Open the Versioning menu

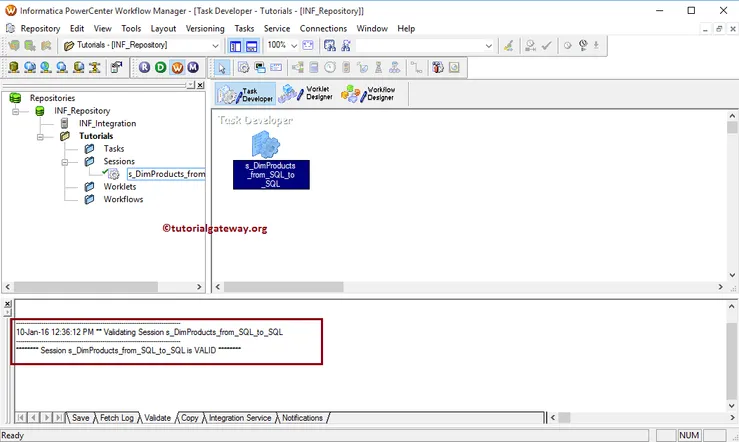pyautogui.click(x=205, y=29)
